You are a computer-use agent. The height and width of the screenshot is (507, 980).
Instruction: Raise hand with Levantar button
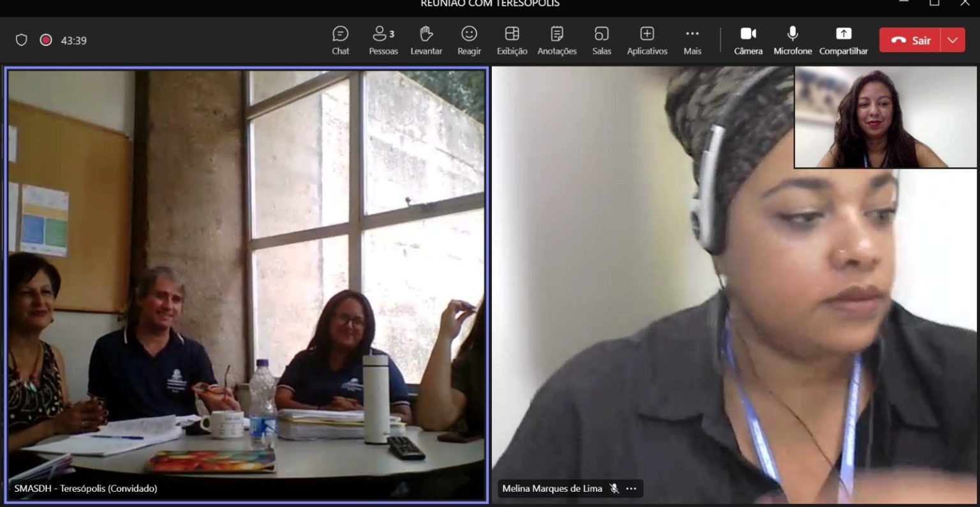pos(426,40)
